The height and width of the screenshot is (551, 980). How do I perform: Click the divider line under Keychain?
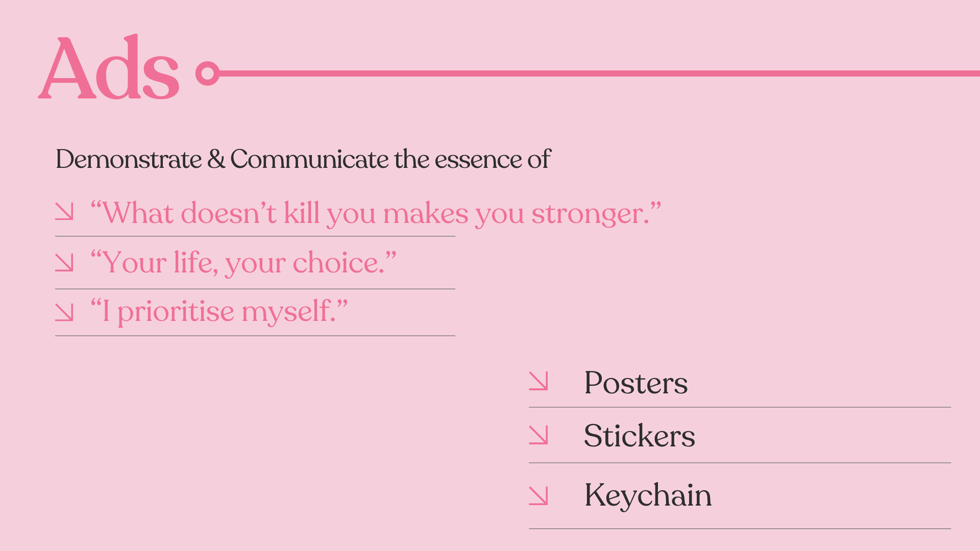740,529
